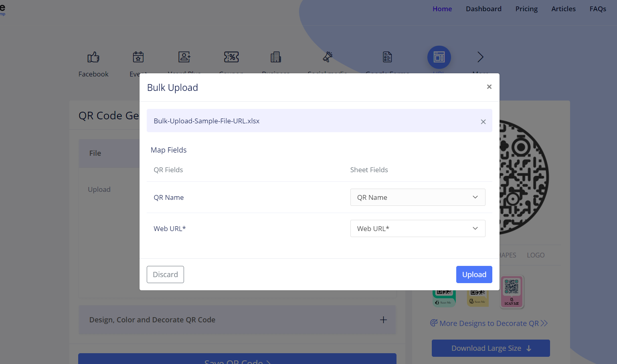Open the QR Name sheet field dropdown
617x364 pixels.
[x=417, y=197]
